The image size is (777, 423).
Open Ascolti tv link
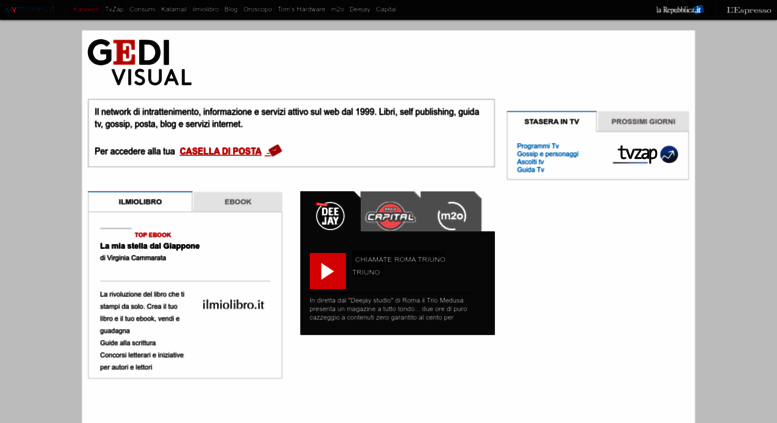tap(530, 161)
